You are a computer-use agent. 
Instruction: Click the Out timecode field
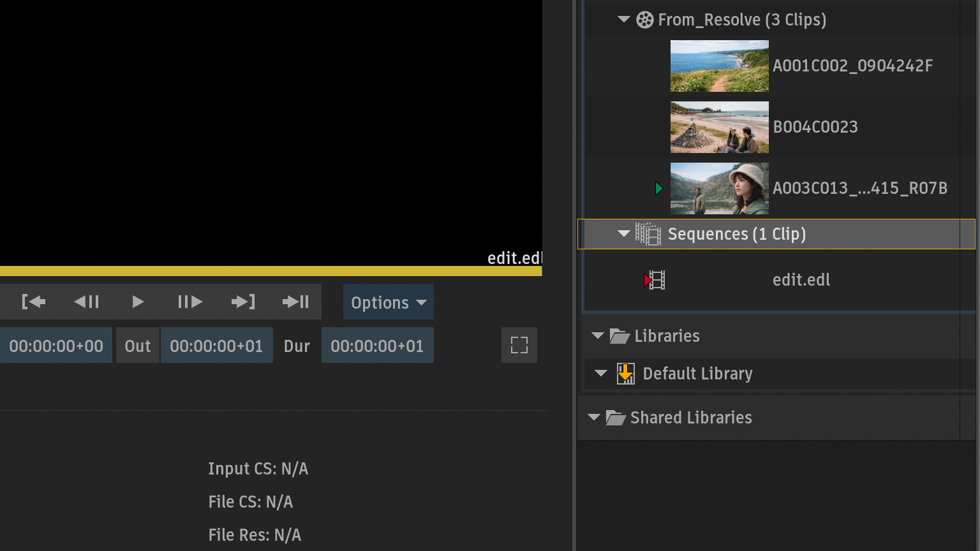click(216, 346)
